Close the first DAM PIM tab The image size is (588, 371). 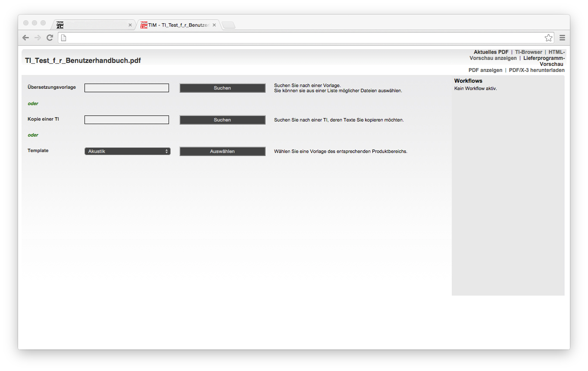130,25
